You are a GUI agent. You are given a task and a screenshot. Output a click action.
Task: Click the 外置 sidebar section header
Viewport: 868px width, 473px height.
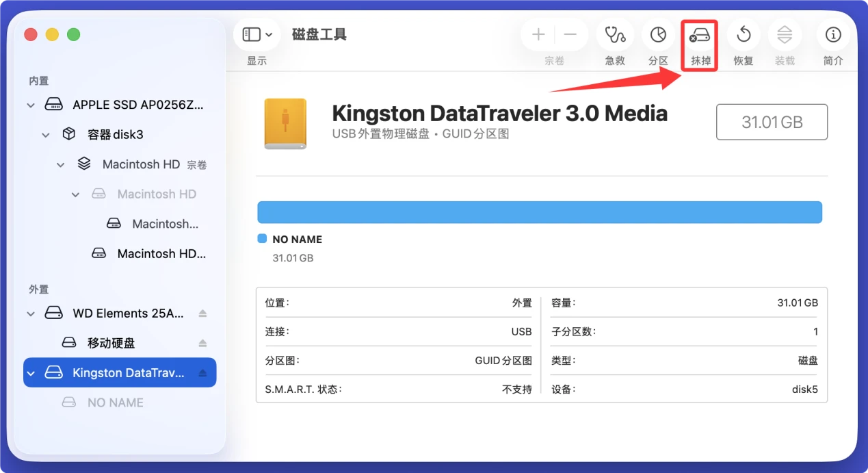click(x=39, y=289)
